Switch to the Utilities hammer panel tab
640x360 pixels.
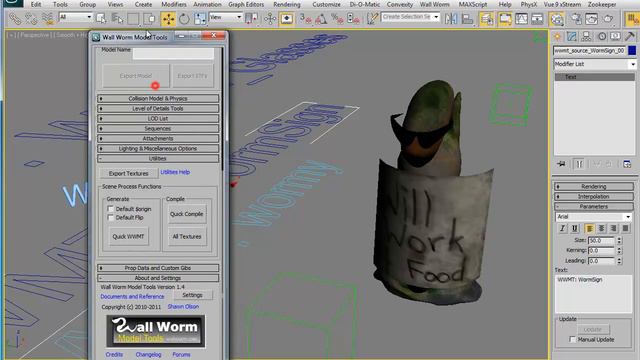[x=630, y=37]
